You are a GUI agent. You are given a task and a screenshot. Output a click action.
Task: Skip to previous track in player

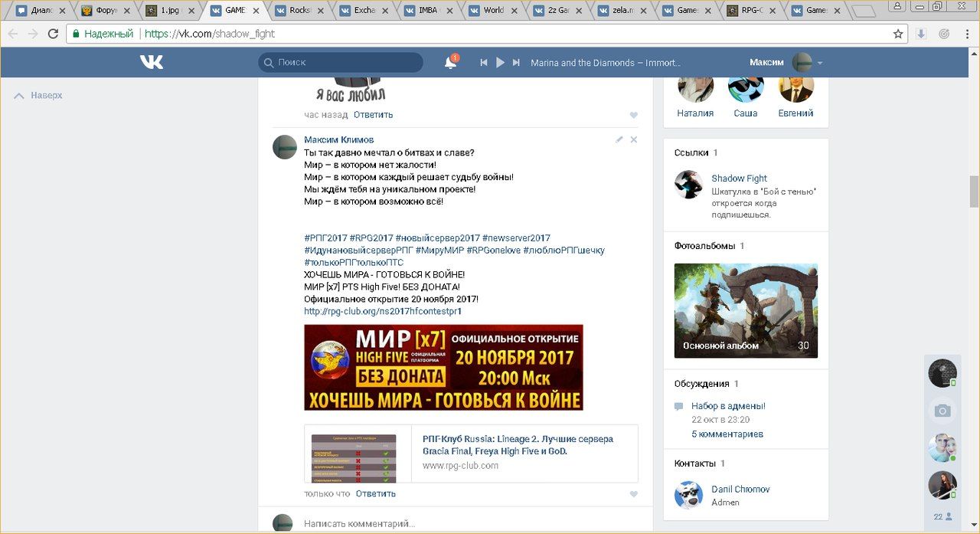pyautogui.click(x=484, y=63)
